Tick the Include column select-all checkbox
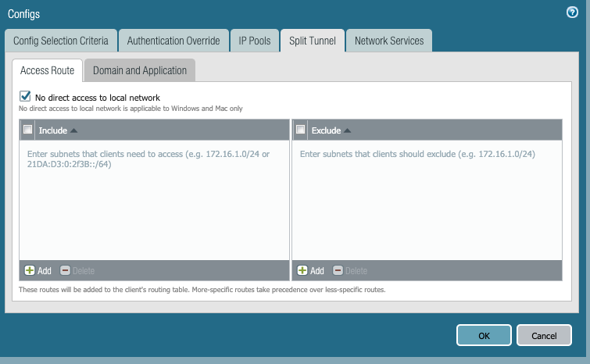This screenshot has width=590, height=364. [x=27, y=130]
